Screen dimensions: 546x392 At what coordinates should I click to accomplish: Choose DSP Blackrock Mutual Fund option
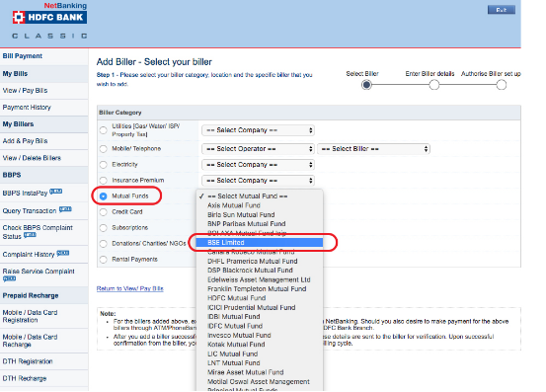pyautogui.click(x=260, y=271)
